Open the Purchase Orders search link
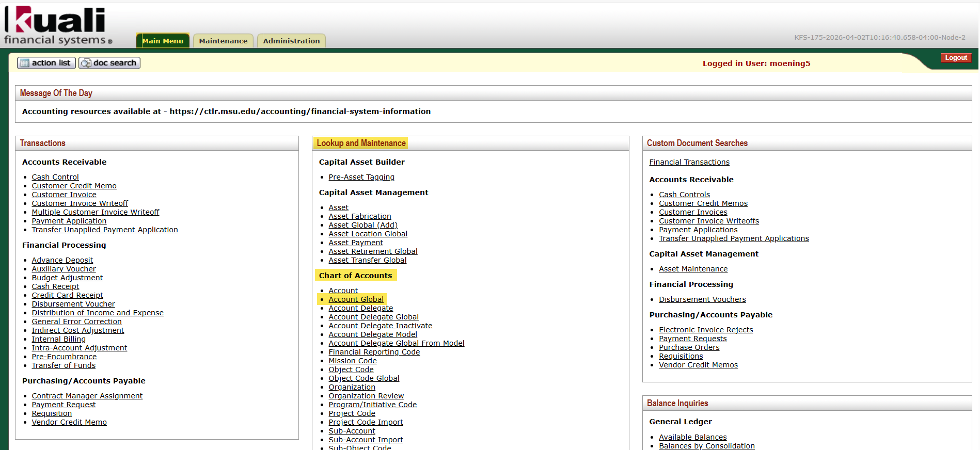Image resolution: width=980 pixels, height=450 pixels. coord(689,347)
